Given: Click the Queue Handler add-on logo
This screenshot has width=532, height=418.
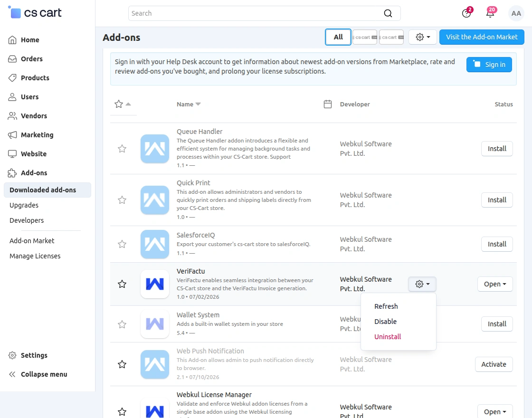Looking at the screenshot, I should point(155,149).
